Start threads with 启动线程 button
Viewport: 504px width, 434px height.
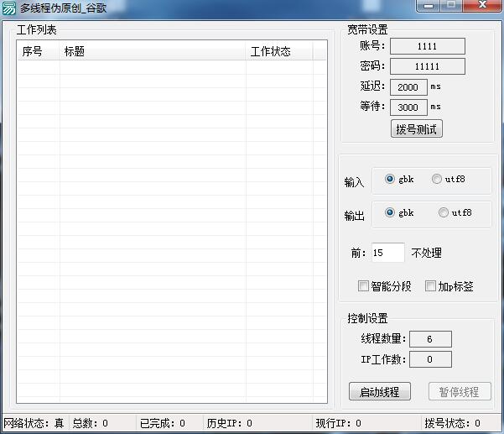tap(380, 391)
